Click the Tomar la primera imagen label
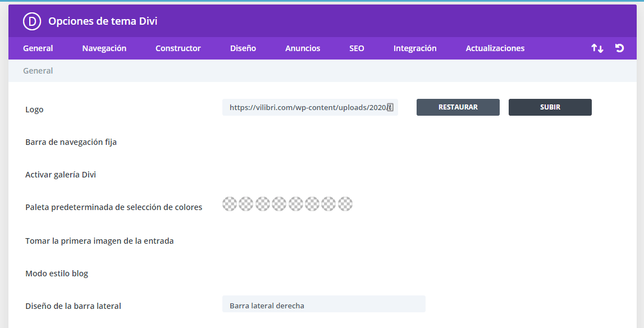The width and height of the screenshot is (644, 328). click(99, 241)
